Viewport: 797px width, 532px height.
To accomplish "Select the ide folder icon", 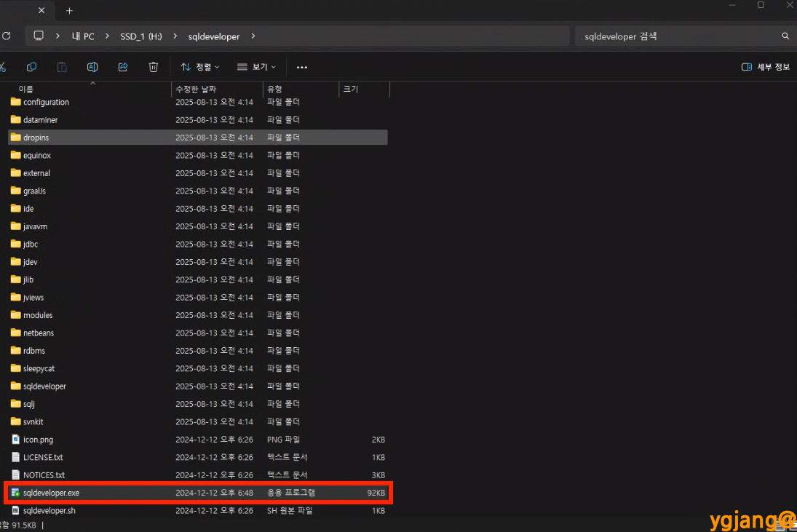I will (16, 208).
